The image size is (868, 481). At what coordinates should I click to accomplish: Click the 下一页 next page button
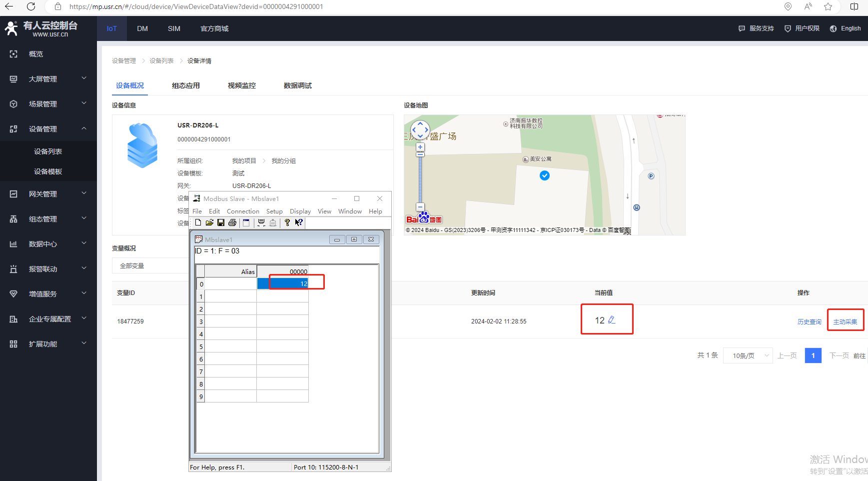pos(839,355)
